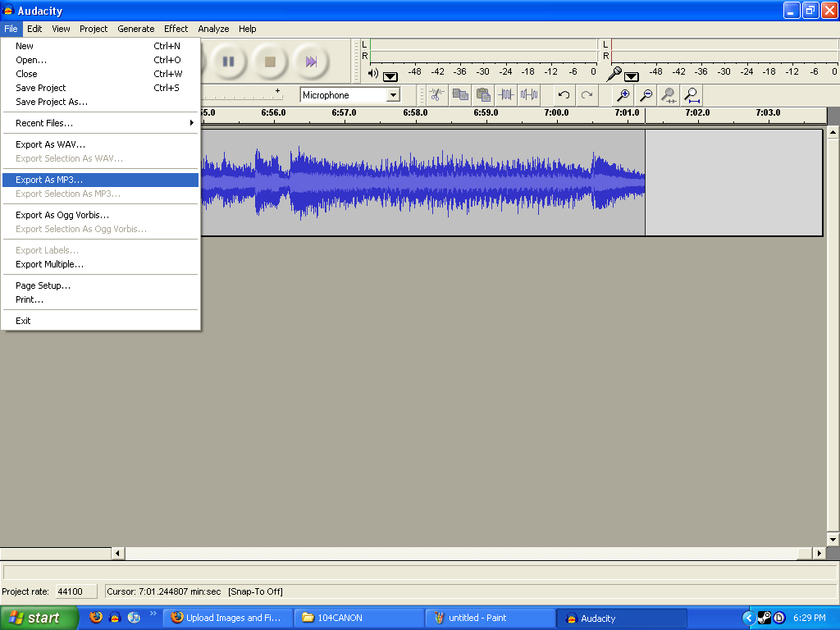
Task: Click the Stop playback button
Action: click(x=270, y=62)
